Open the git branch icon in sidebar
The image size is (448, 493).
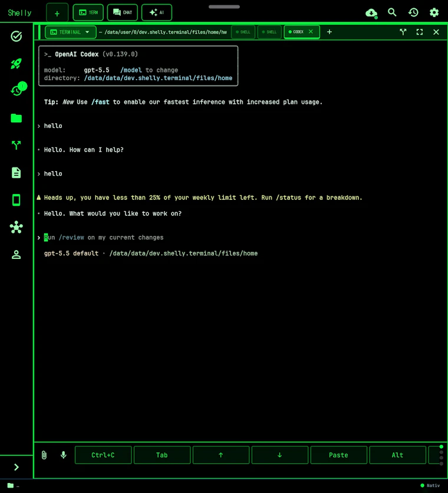pyautogui.click(x=16, y=145)
